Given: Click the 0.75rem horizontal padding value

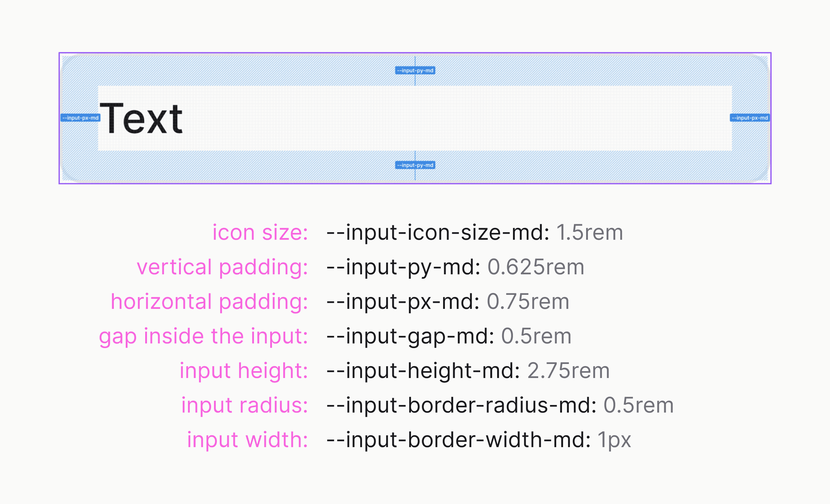Looking at the screenshot, I should (x=528, y=301).
